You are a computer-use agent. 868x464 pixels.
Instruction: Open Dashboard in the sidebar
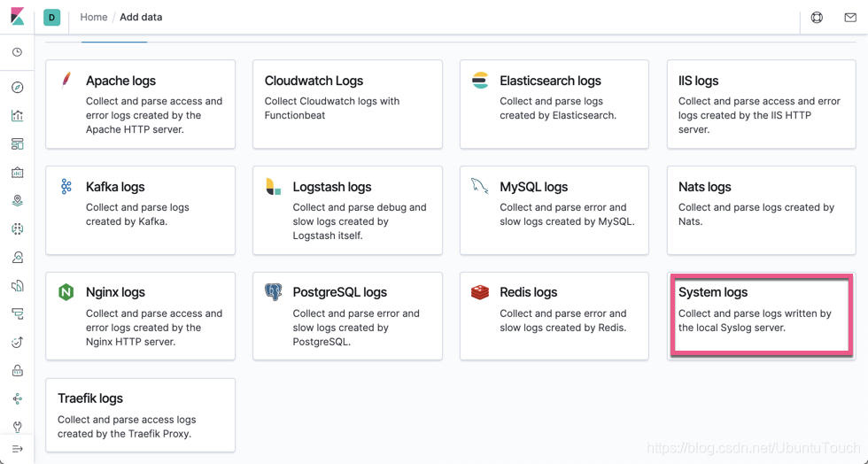tap(17, 144)
